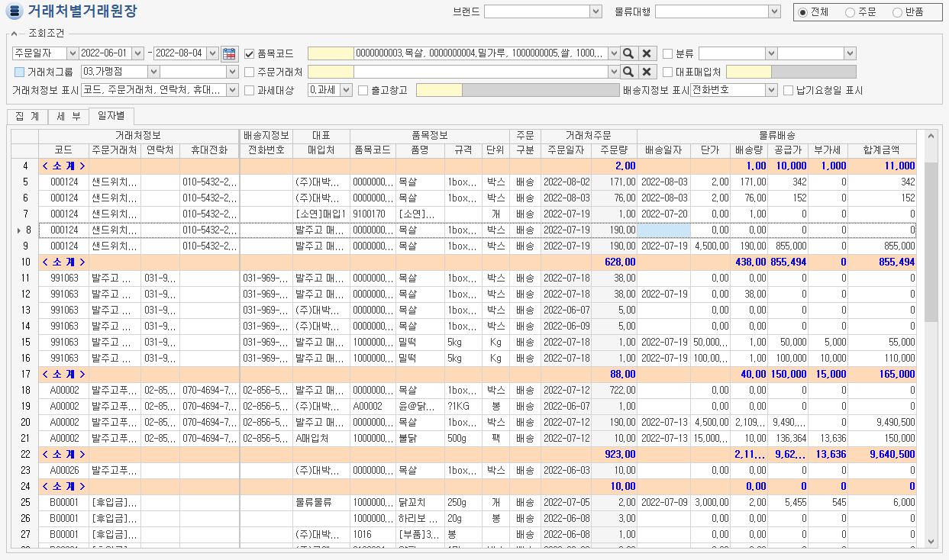Clear 품목코드 filter with the X icon
The image size is (949, 560).
pyautogui.click(x=646, y=53)
